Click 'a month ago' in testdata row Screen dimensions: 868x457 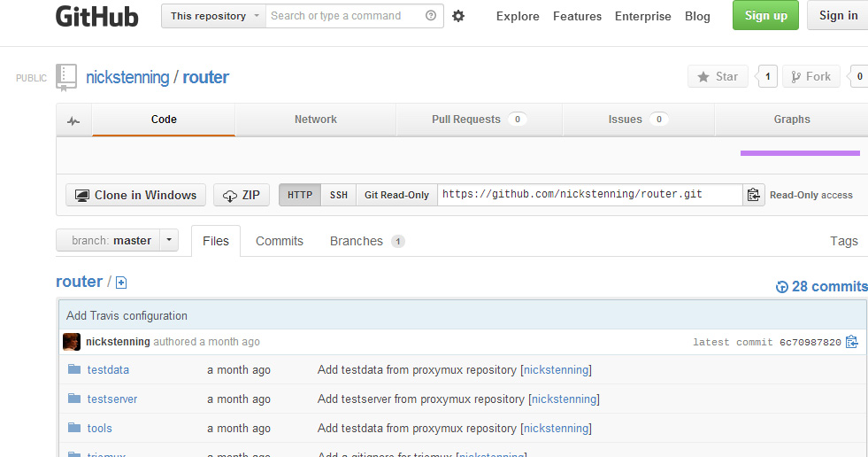pyautogui.click(x=239, y=369)
